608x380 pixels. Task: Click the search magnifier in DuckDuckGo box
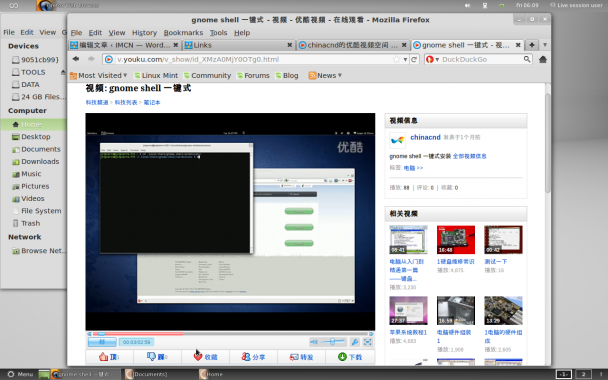527,59
